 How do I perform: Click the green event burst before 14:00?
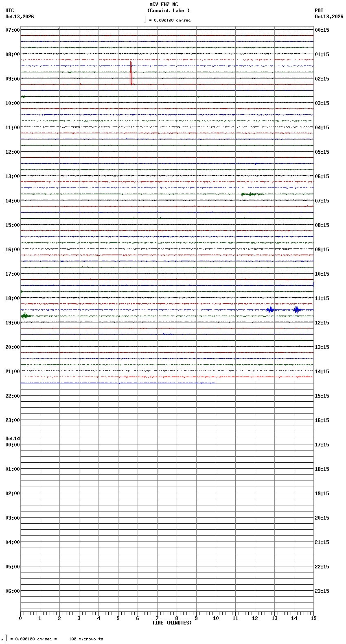pyautogui.click(x=252, y=194)
